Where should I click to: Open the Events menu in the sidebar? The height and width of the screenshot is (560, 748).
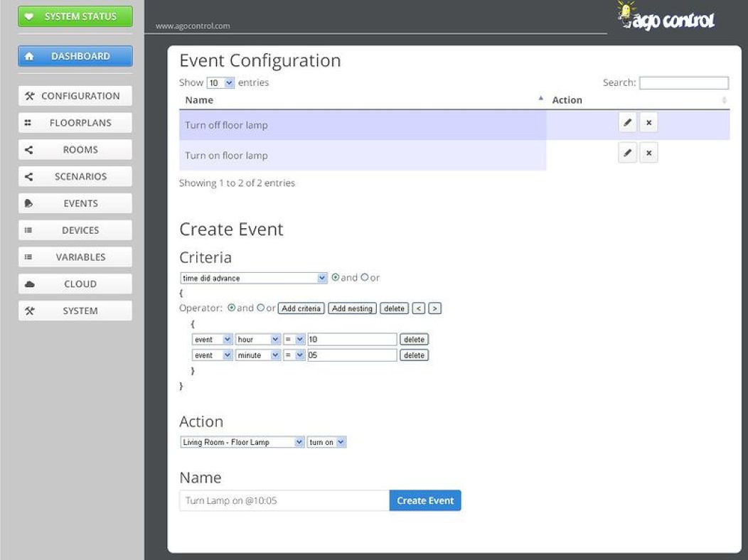click(75, 203)
